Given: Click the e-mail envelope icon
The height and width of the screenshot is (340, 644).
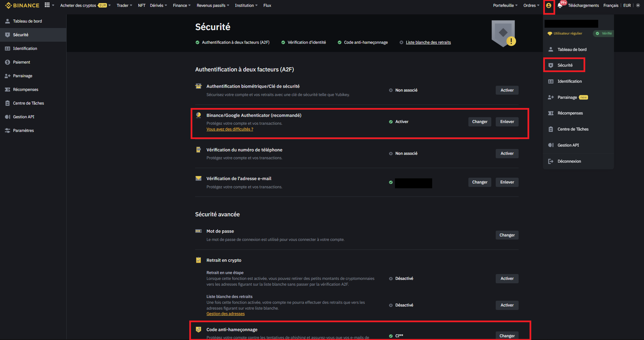Looking at the screenshot, I should pyautogui.click(x=198, y=178).
